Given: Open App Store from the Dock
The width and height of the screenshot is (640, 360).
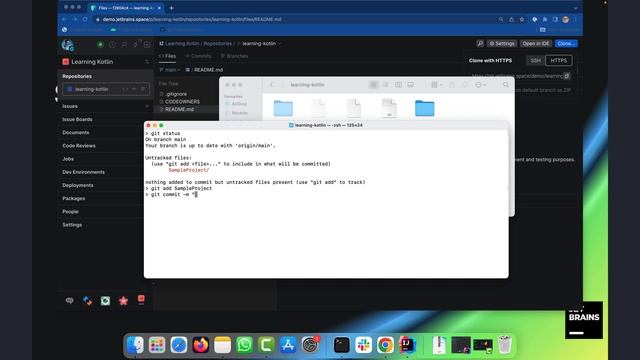Looking at the screenshot, I should coord(288,345).
